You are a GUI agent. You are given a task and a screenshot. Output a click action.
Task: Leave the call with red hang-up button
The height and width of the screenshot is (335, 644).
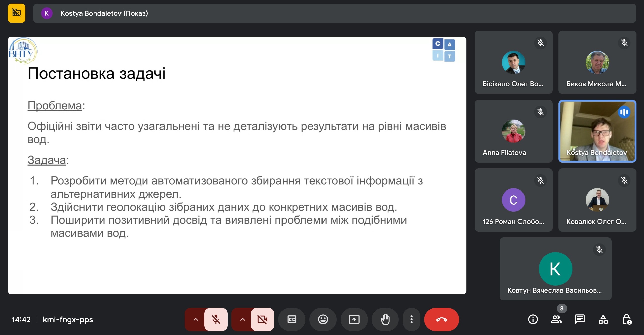point(441,319)
